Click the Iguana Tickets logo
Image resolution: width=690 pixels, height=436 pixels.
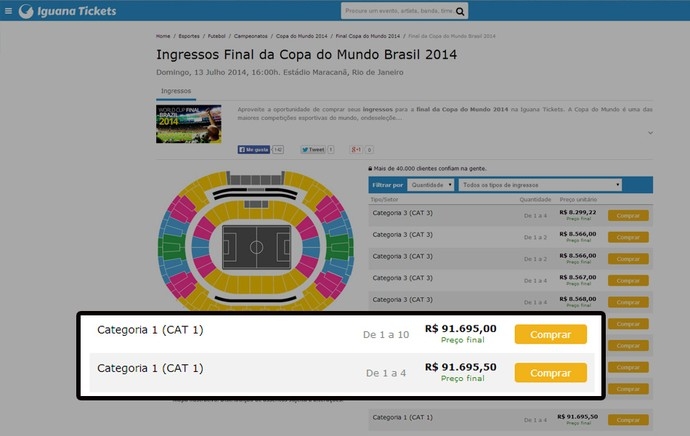(x=68, y=11)
